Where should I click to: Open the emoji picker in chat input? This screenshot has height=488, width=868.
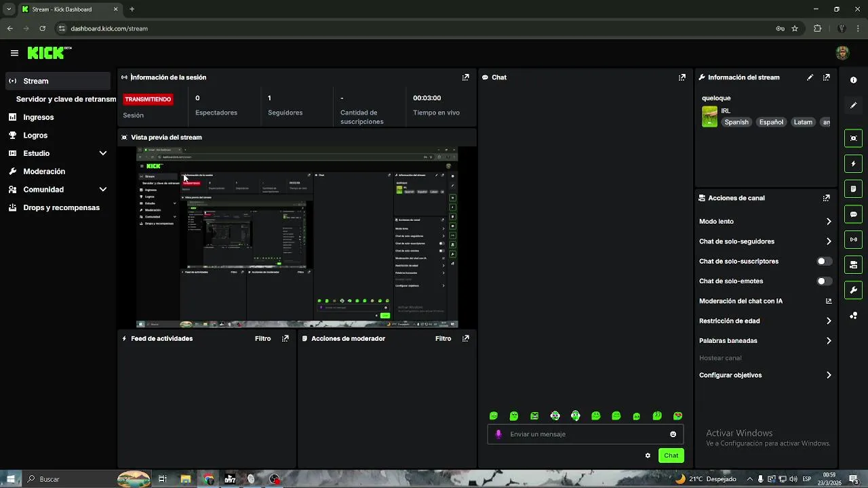click(673, 434)
